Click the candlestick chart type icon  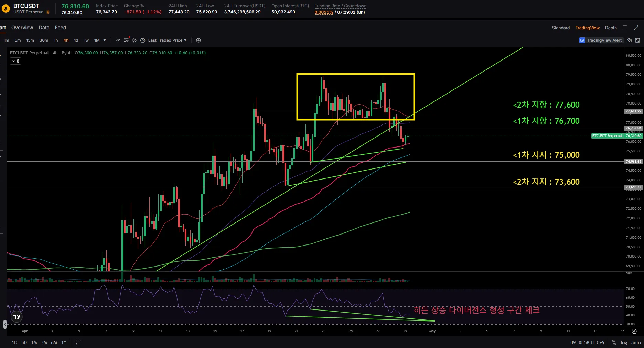(x=135, y=40)
